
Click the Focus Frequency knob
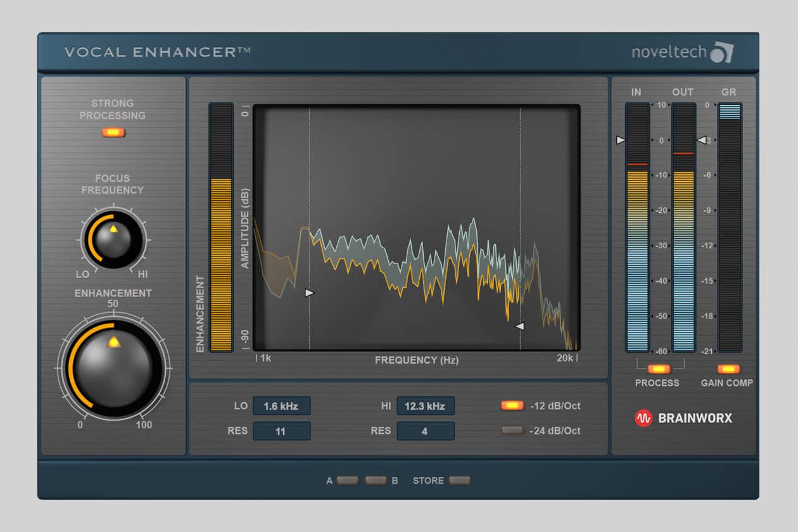pyautogui.click(x=114, y=239)
